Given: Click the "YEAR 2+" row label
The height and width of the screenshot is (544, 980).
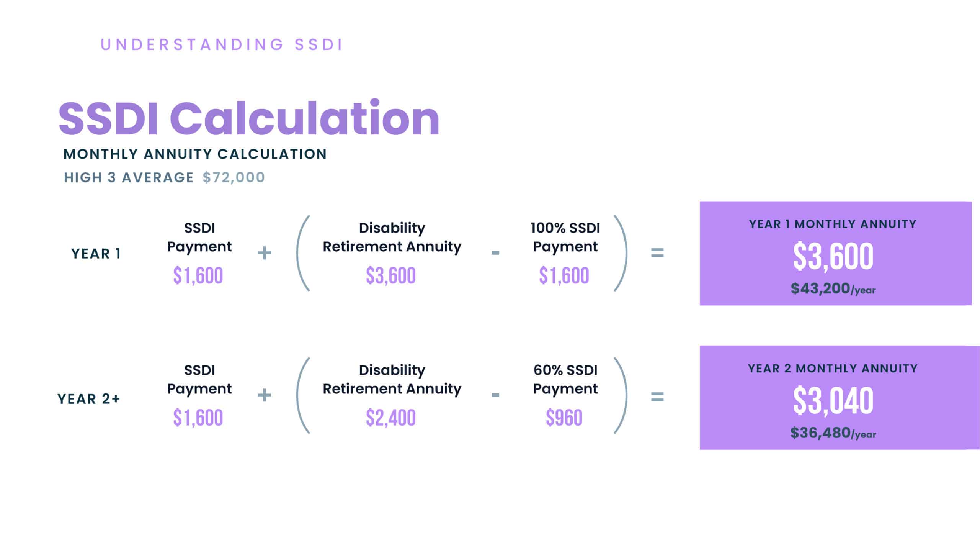Looking at the screenshot, I should tap(89, 399).
